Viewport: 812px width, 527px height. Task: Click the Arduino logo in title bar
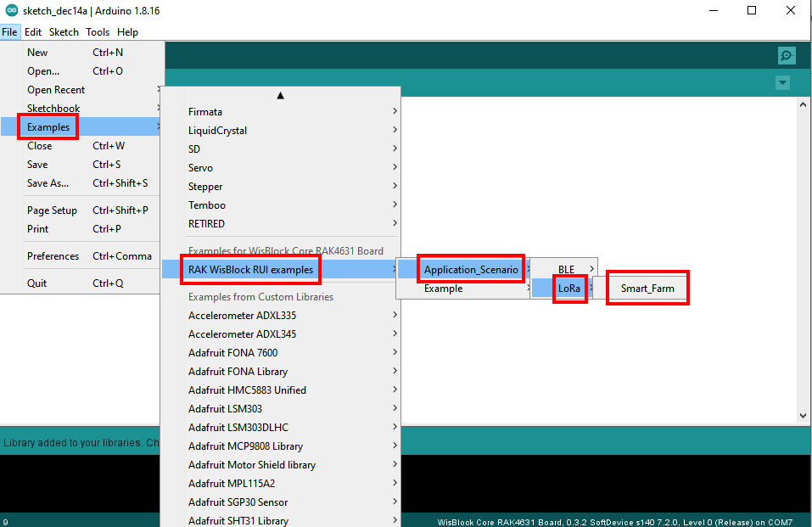[11, 10]
